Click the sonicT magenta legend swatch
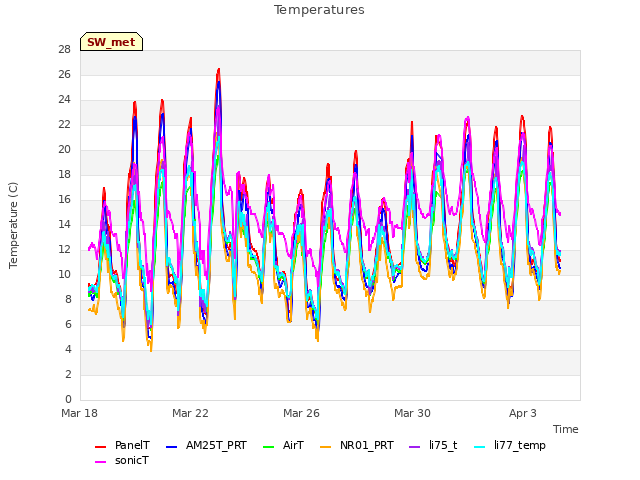This screenshot has width=640, height=480. coord(100,462)
